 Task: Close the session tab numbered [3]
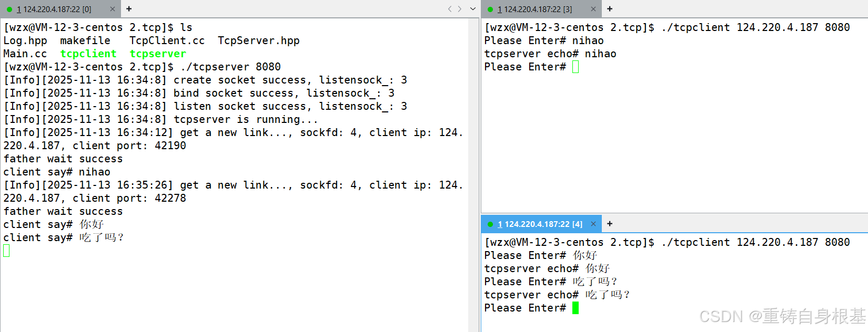point(593,9)
